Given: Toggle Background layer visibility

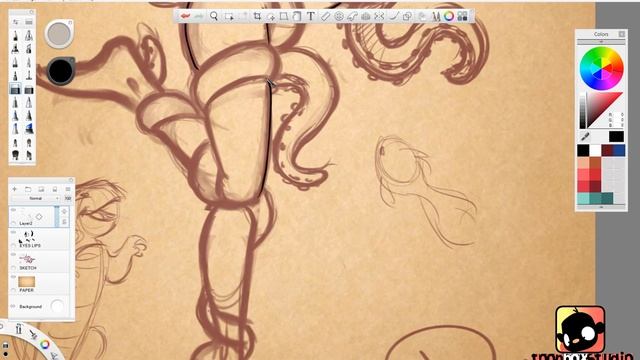Looking at the screenshot, I should pos(13,306).
